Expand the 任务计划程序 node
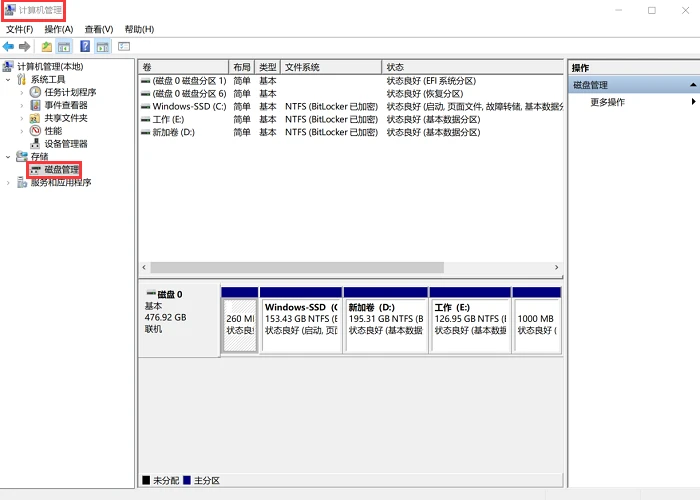 [22, 92]
